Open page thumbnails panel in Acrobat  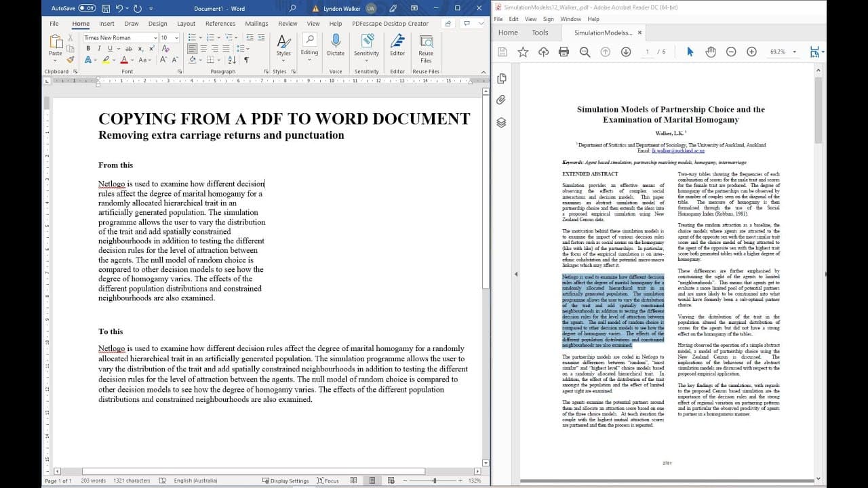(501, 79)
